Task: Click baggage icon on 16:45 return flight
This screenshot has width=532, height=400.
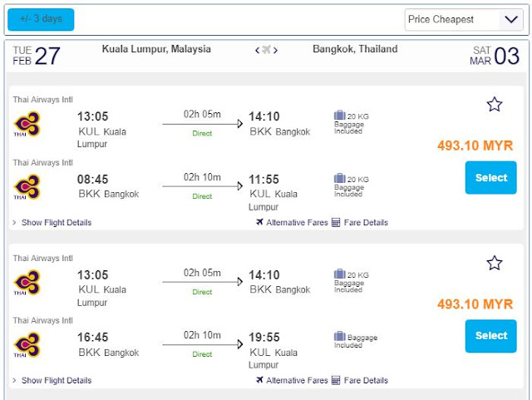Action: (339, 337)
